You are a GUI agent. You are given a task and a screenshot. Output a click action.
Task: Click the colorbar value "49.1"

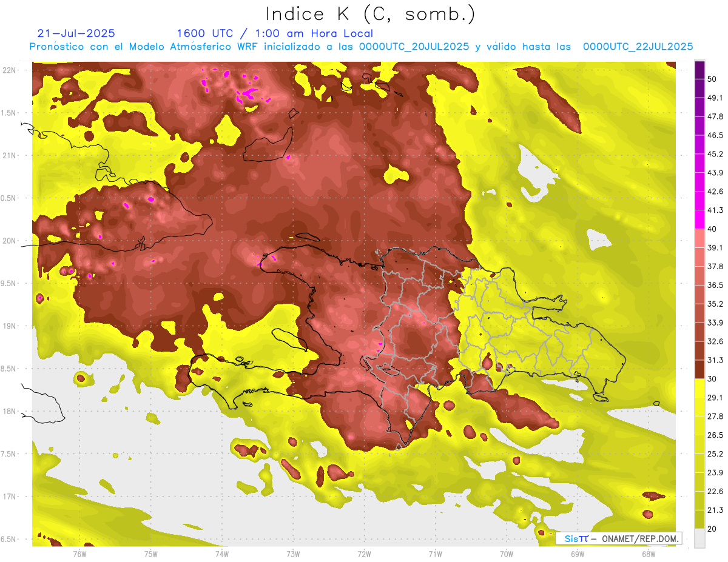click(715, 98)
